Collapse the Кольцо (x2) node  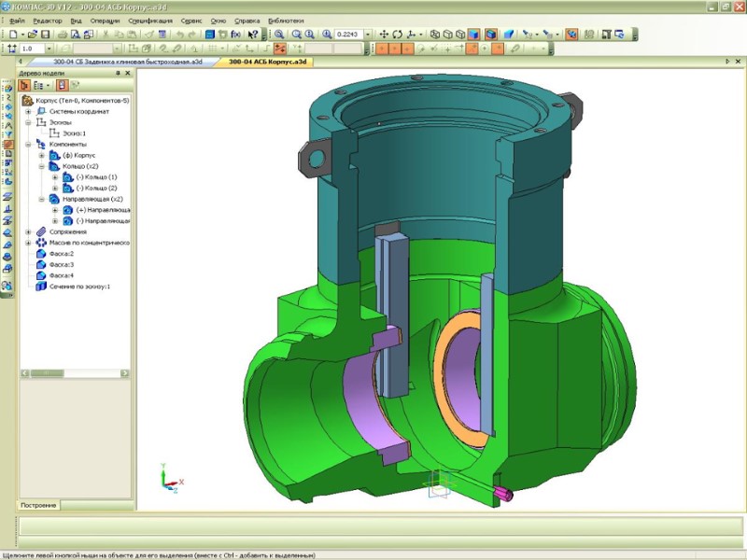(41, 166)
